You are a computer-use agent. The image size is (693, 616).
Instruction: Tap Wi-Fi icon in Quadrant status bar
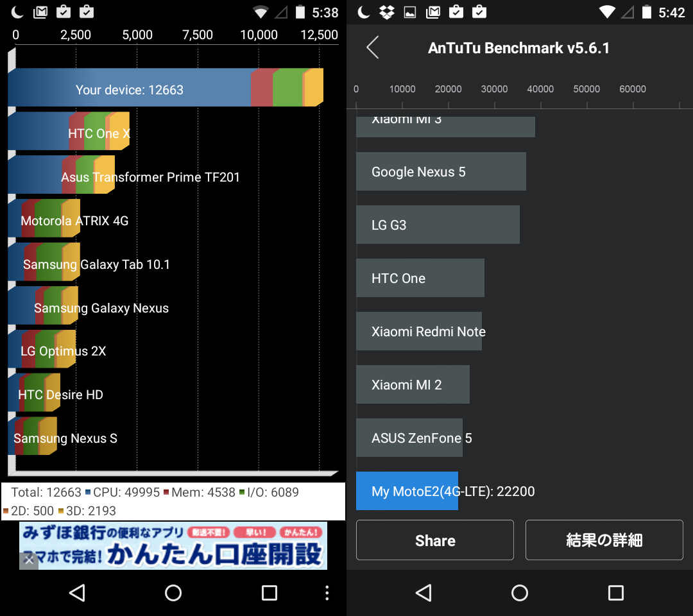(x=261, y=12)
